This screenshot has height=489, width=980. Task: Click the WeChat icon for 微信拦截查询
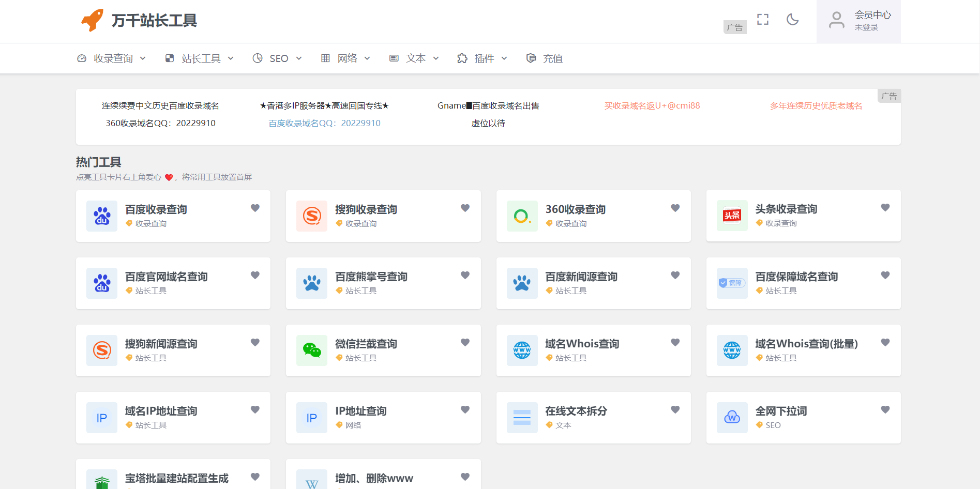pos(312,350)
